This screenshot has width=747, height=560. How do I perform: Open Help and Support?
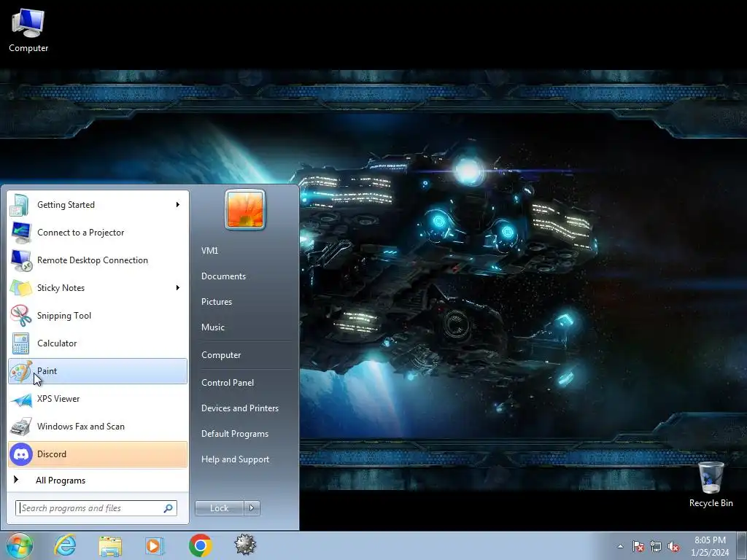pos(236,459)
